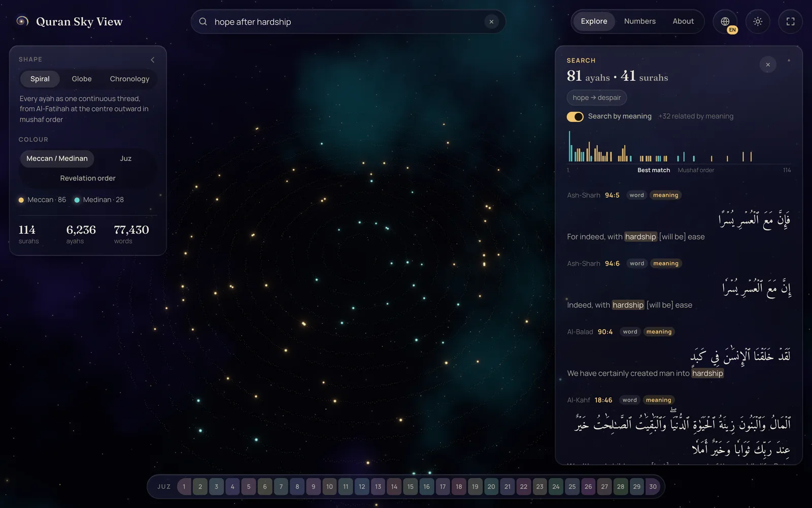Viewport: 812px width, 508px height.
Task: Select Juz 12 swatch
Action: 362,487
